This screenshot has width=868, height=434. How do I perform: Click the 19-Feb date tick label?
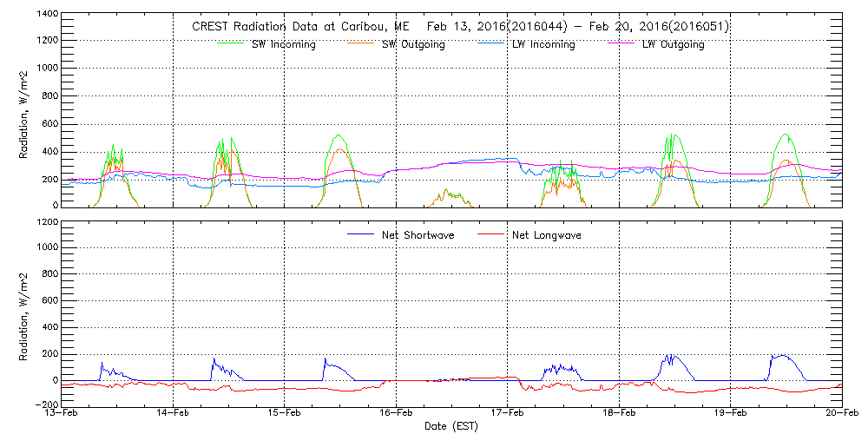731,414
